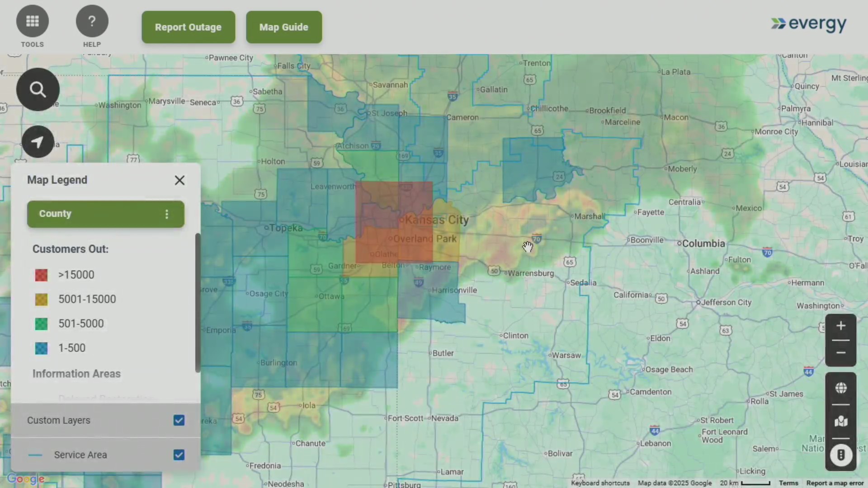Image resolution: width=868 pixels, height=488 pixels.
Task: Click the Report Outage button
Action: tap(189, 27)
